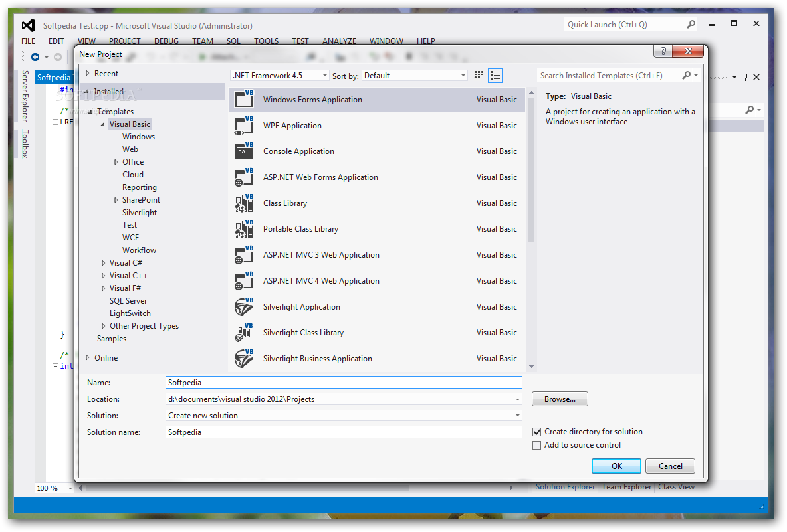Click the OK button
Viewport: 787px width, 532px height.
point(616,466)
